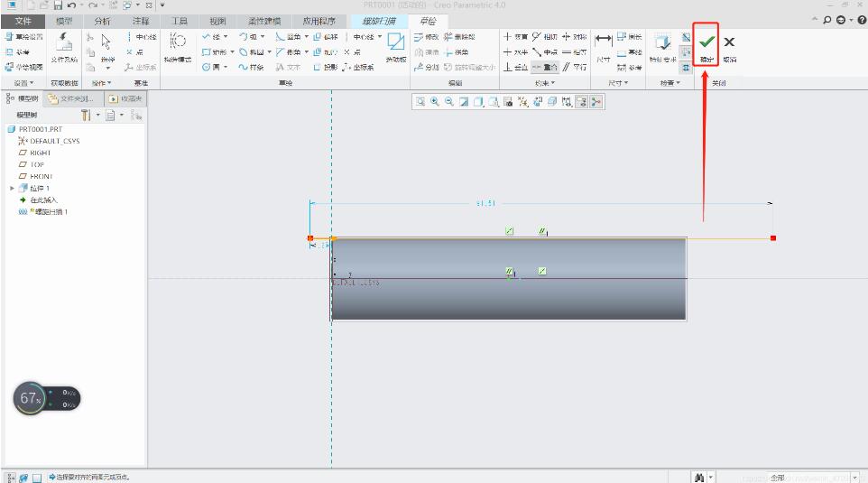Screen dimensions: 868x483
Task: Select the Fillet tool
Action: 288,36
